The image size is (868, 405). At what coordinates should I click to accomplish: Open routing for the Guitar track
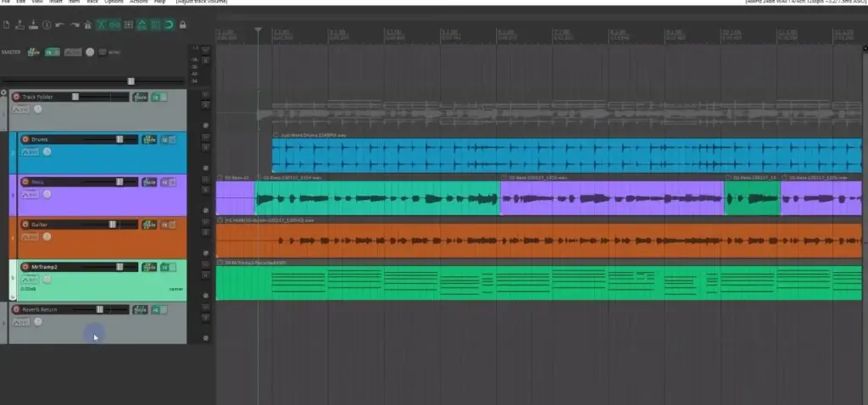[x=149, y=225]
